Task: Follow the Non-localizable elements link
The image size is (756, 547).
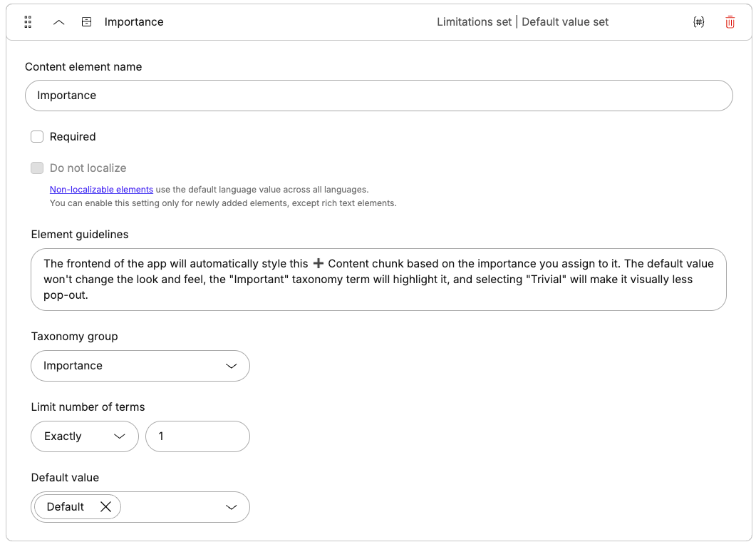Action: tap(101, 190)
